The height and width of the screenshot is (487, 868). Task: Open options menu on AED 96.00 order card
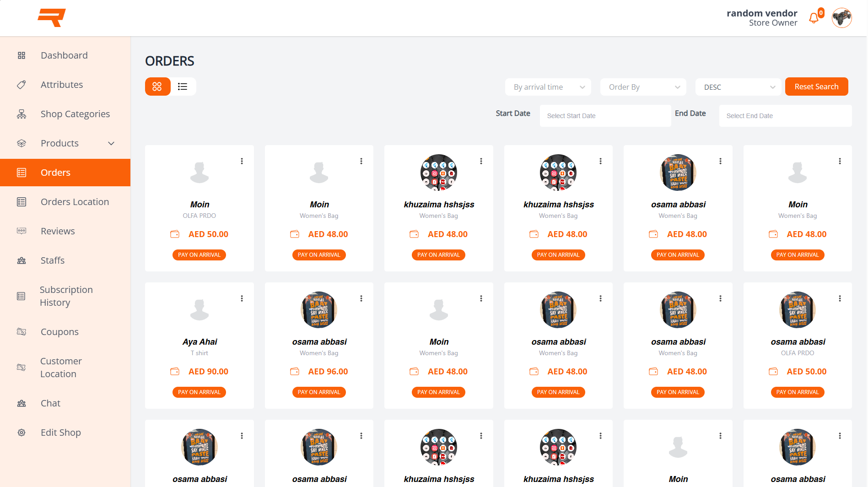coord(361,298)
